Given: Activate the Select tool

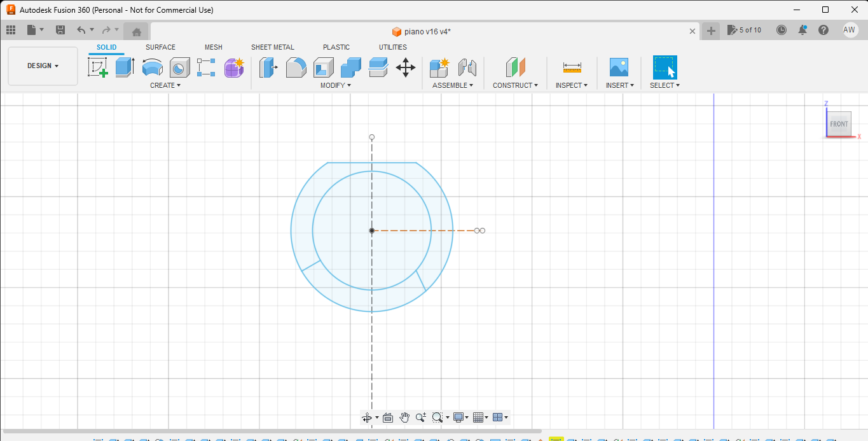Looking at the screenshot, I should 665,67.
